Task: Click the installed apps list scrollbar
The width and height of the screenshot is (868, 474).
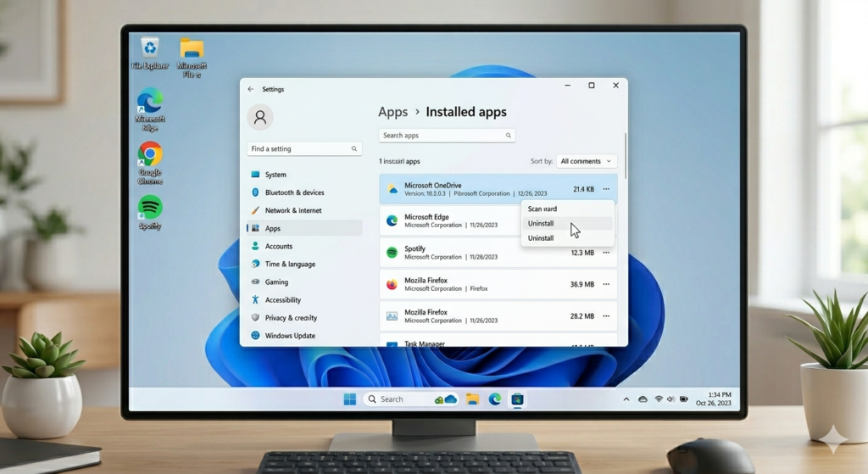Action: (x=626, y=156)
